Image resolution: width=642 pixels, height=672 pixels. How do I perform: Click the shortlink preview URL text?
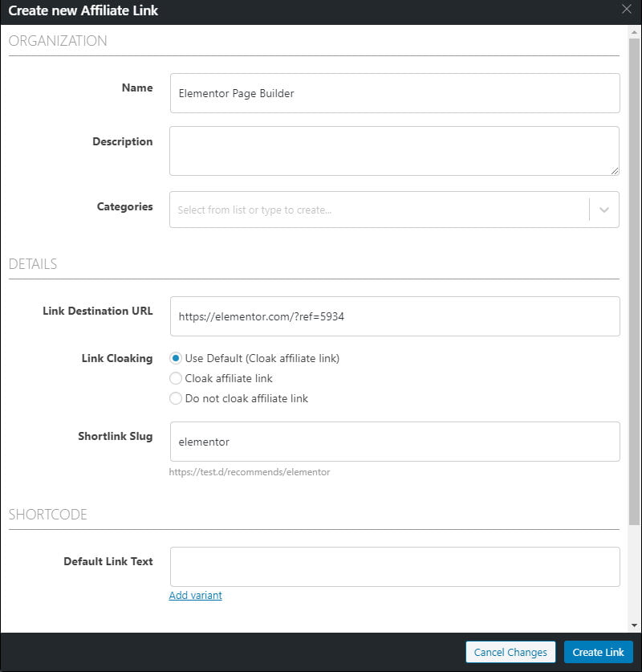click(x=250, y=472)
